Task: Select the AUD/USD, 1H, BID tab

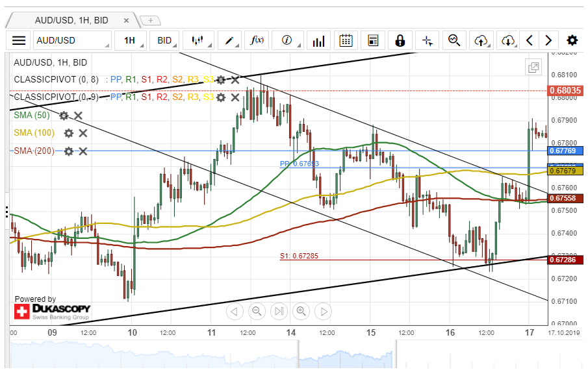Action: tap(71, 20)
